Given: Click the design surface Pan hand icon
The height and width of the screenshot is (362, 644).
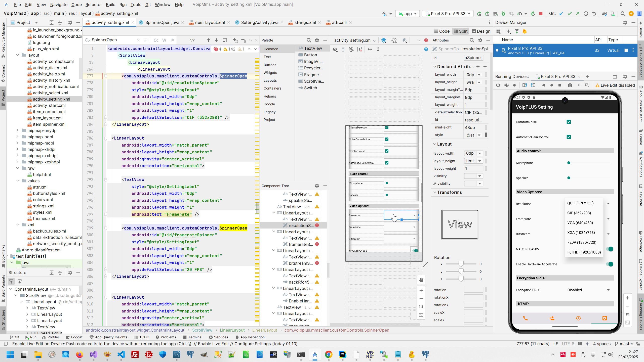Looking at the screenshot, I should coord(421,280).
